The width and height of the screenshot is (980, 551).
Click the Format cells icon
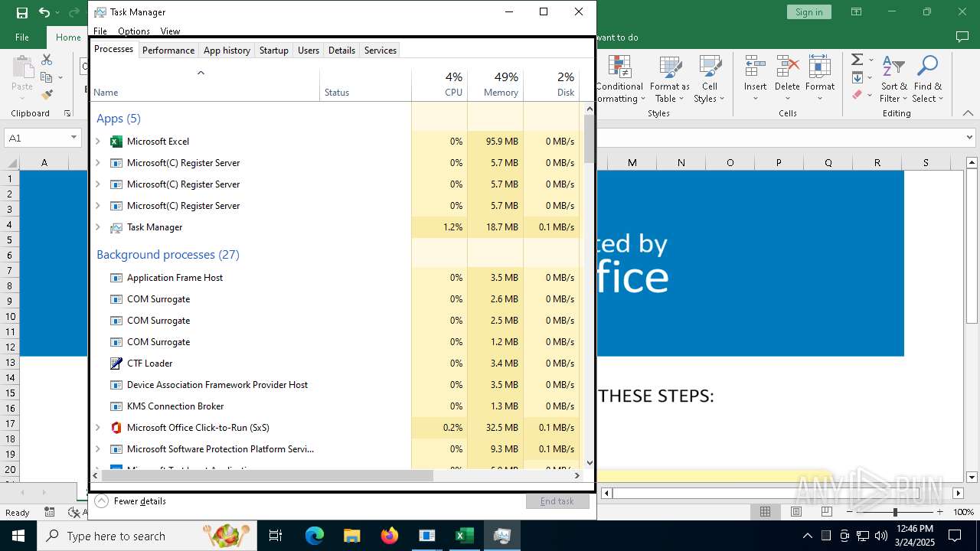[x=820, y=67]
